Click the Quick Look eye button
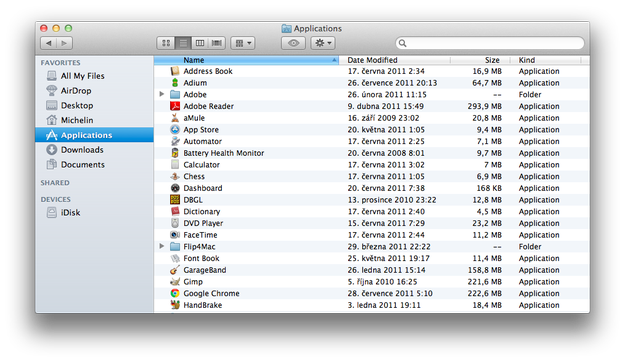The image size is (625, 362). point(293,43)
